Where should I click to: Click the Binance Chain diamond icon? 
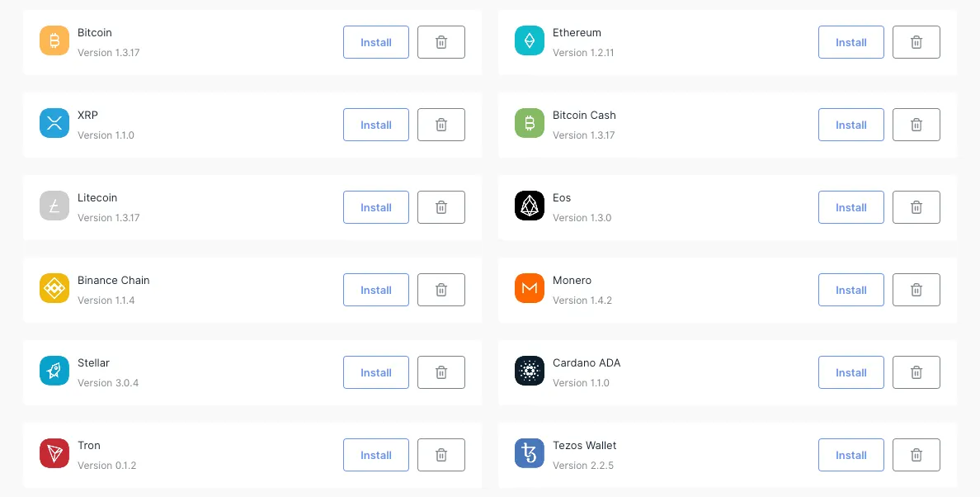click(x=54, y=288)
